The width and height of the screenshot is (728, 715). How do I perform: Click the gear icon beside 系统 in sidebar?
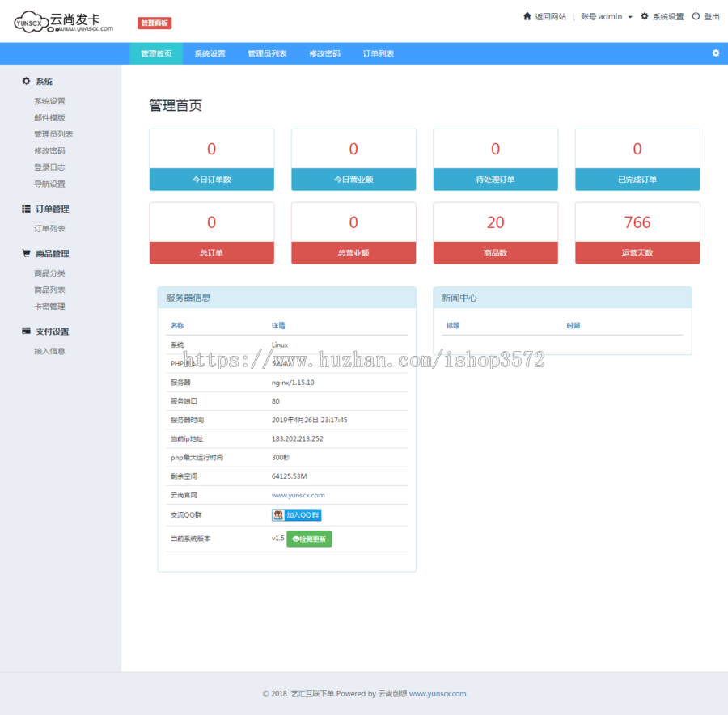coord(26,81)
